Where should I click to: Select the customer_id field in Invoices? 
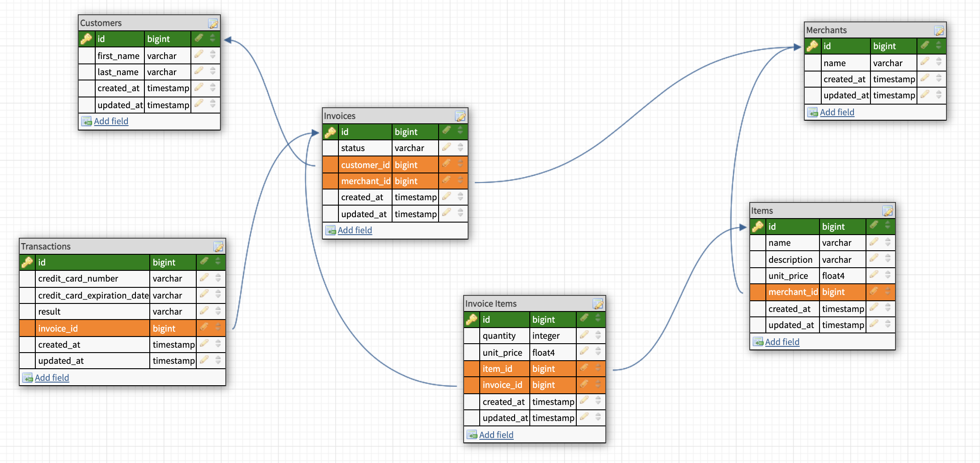pyautogui.click(x=395, y=165)
